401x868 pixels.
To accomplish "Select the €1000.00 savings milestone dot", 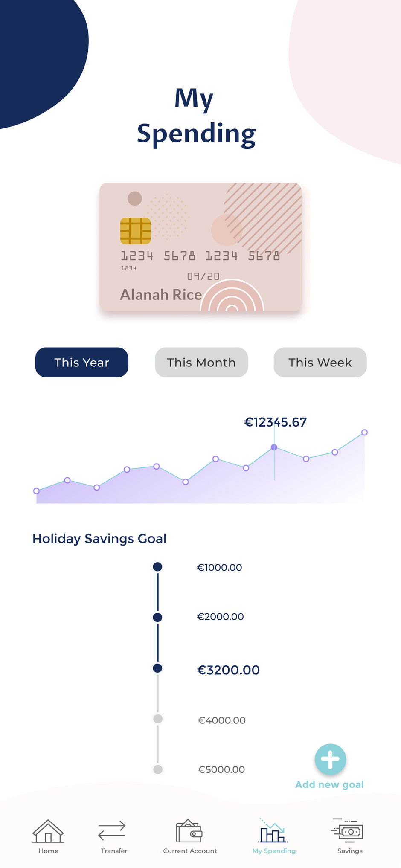I will pos(157,567).
